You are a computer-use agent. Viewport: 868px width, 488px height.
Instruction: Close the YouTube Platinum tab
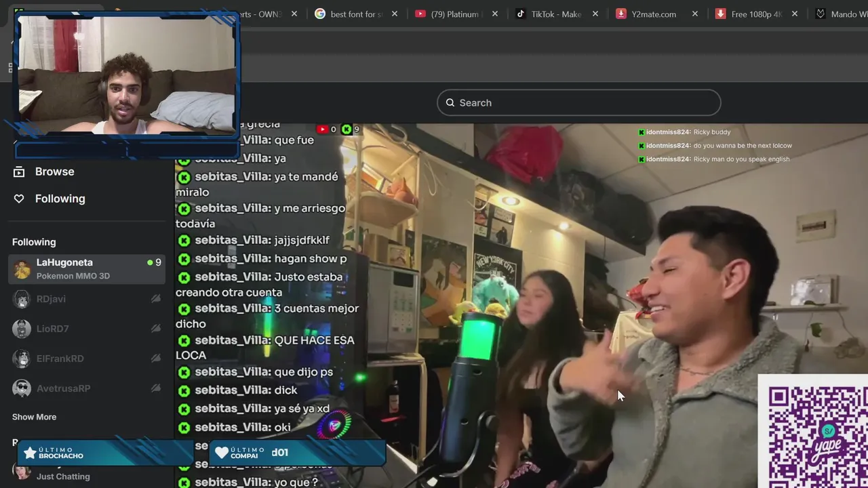pyautogui.click(x=495, y=14)
